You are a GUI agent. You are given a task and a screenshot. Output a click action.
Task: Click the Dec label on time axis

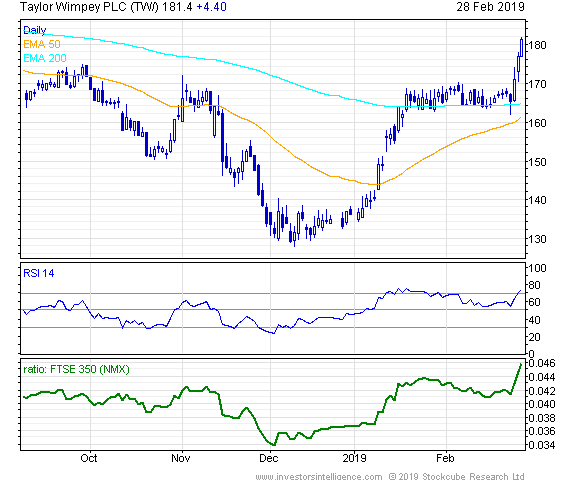(268, 458)
